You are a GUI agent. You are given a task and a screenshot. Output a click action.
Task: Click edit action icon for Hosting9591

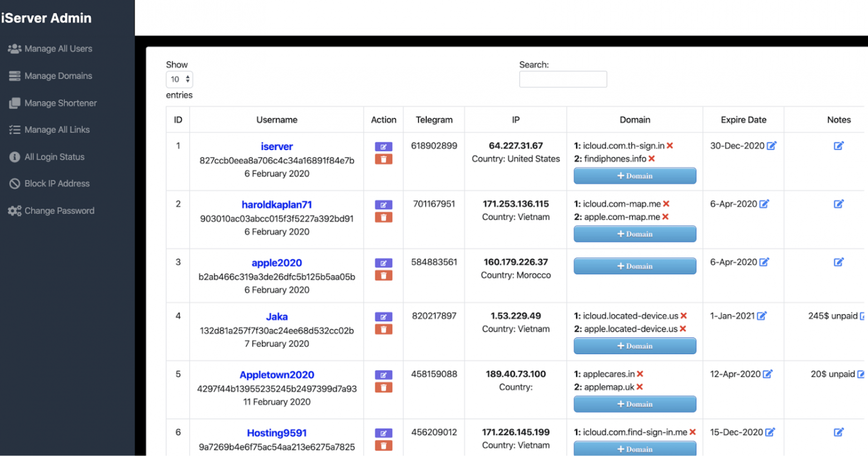[383, 433]
